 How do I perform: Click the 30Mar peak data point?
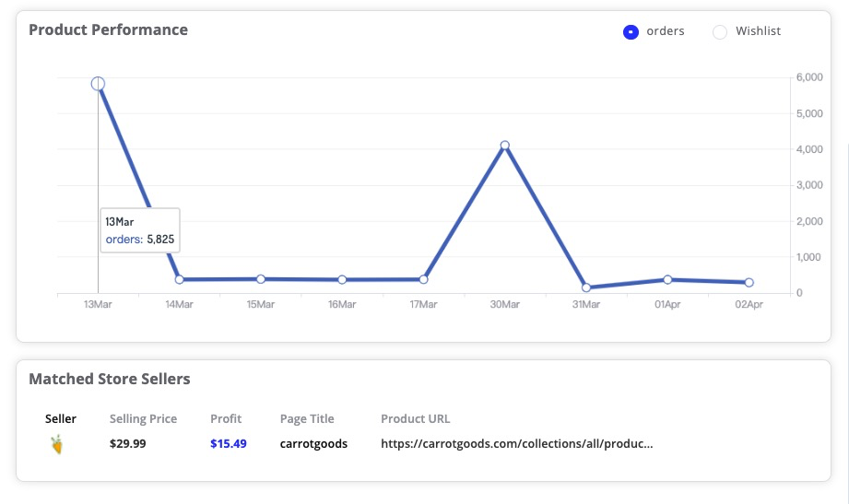504,145
